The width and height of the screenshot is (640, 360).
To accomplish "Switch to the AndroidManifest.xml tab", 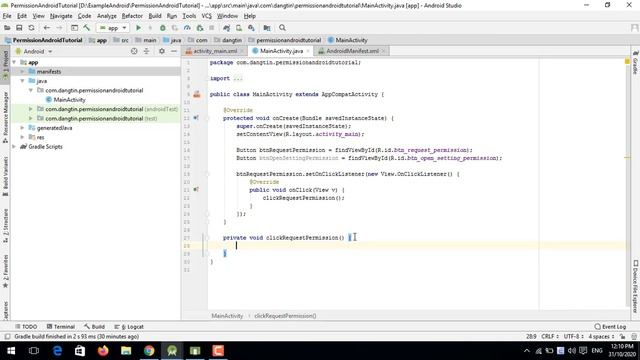I will 352,51.
